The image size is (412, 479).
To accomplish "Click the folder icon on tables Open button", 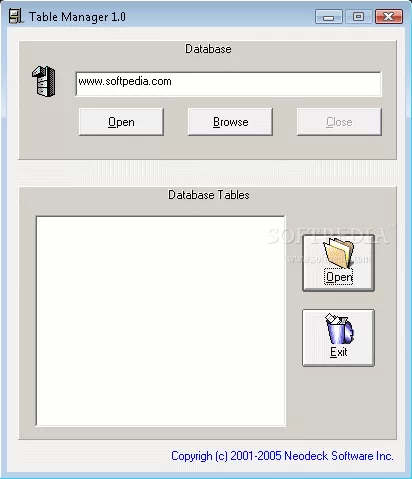I will pos(338,253).
